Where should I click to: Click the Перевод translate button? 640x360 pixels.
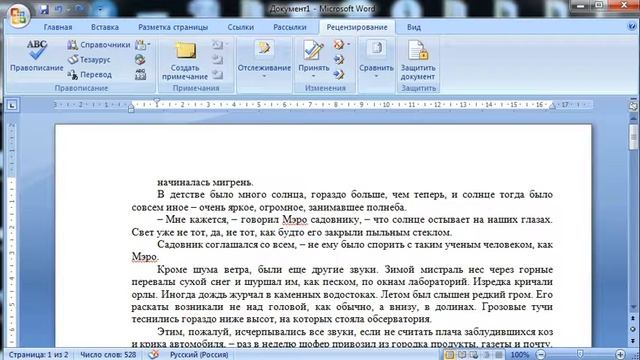click(x=90, y=74)
